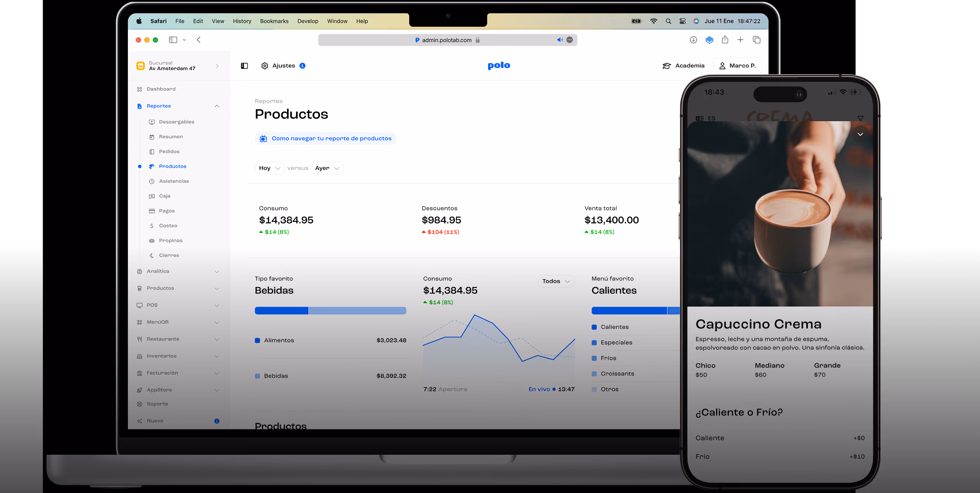Open Safari sidebar options arrow
The width and height of the screenshot is (980, 493).
point(184,40)
